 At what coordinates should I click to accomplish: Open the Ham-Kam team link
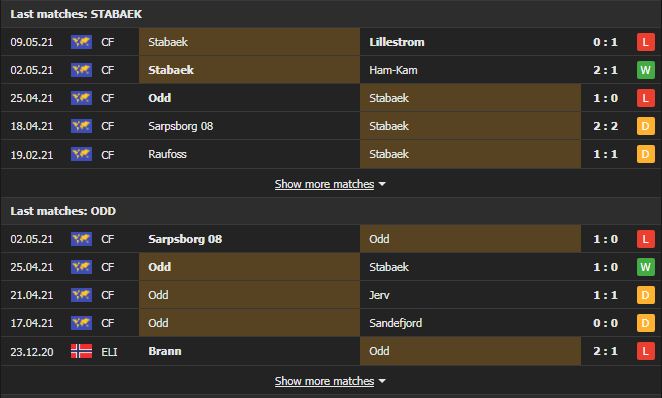tap(393, 70)
